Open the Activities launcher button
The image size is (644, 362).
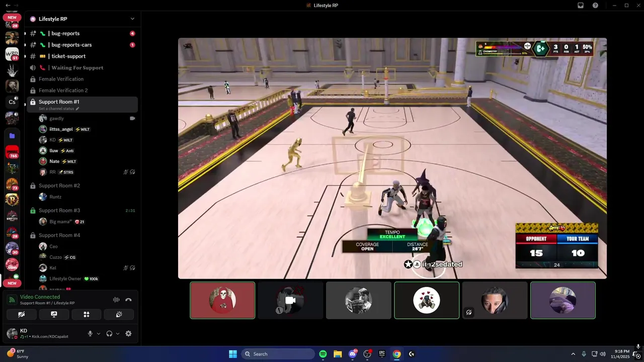tap(87, 314)
